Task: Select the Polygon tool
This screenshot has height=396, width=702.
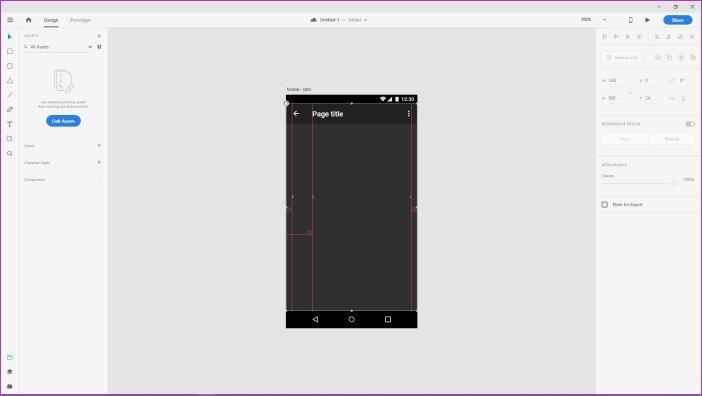Action: click(10, 81)
